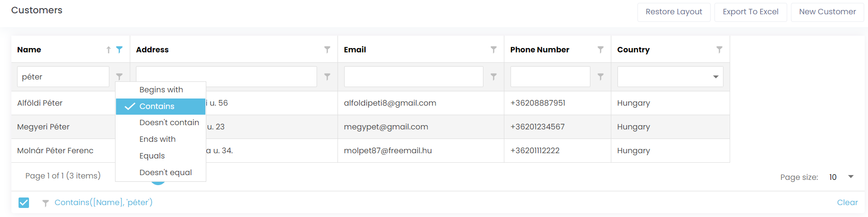The image size is (868, 217).
Task: Click Export To Excel button
Action: (751, 12)
